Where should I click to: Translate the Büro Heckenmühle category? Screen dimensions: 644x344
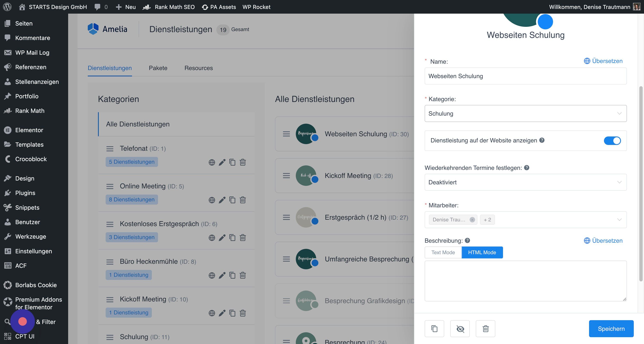[212, 275]
